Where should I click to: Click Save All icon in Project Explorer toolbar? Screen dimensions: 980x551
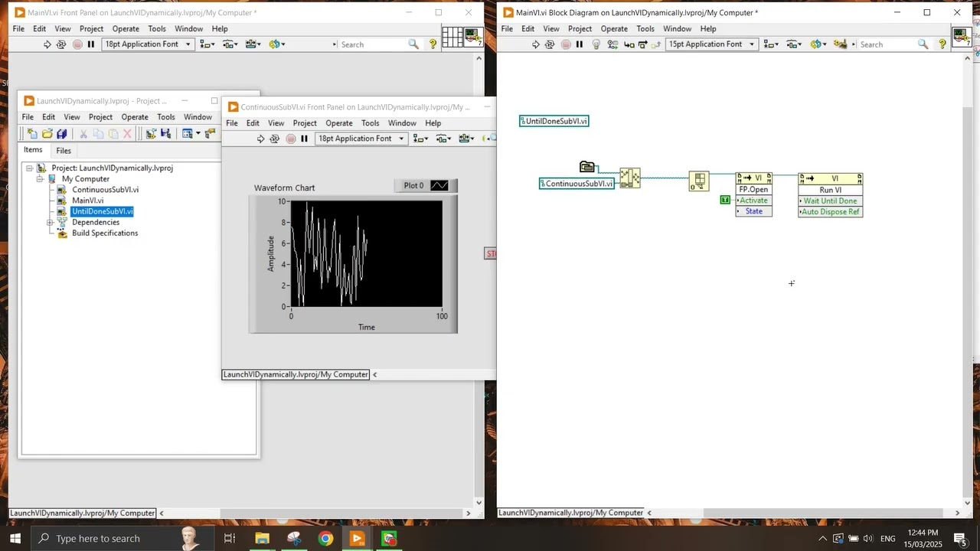click(61, 134)
